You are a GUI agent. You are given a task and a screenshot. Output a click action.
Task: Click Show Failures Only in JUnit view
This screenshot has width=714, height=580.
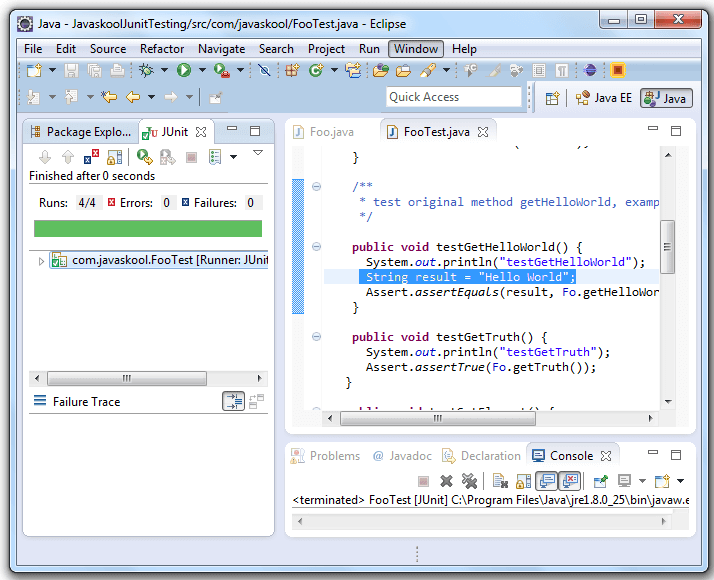point(92,157)
